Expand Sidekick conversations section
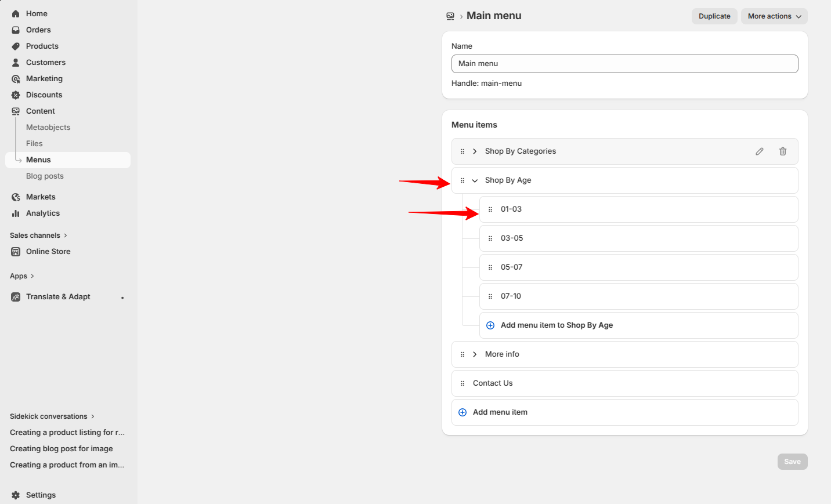This screenshot has height=504, width=831. pos(52,416)
